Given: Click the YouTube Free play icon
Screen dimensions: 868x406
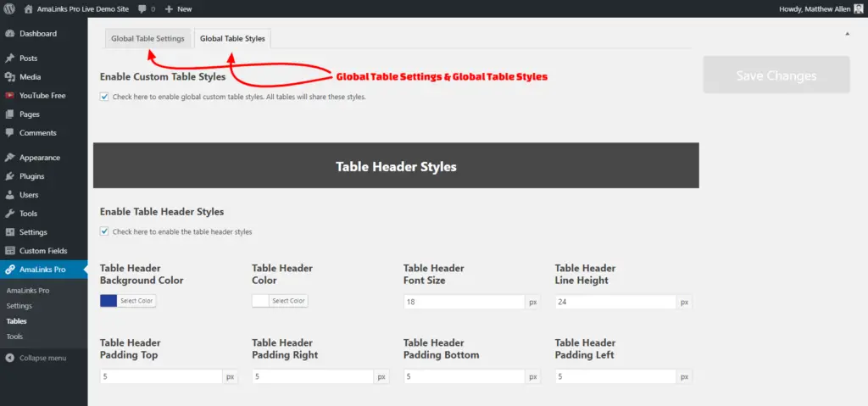Looking at the screenshot, I should click(x=9, y=95).
